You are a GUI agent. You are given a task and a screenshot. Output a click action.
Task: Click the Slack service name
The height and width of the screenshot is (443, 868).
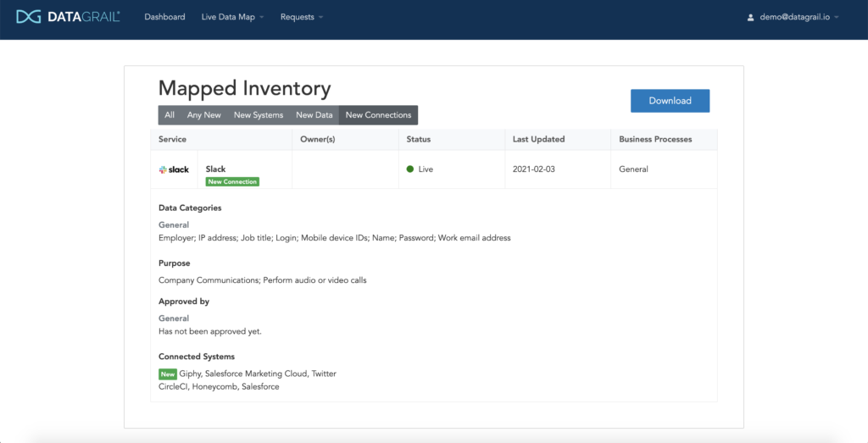(215, 169)
